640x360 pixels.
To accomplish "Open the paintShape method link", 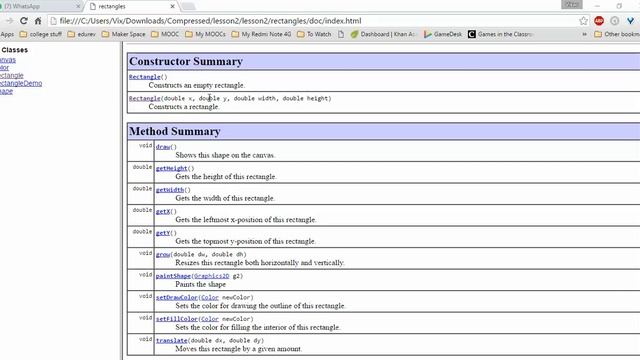I will point(173,276).
